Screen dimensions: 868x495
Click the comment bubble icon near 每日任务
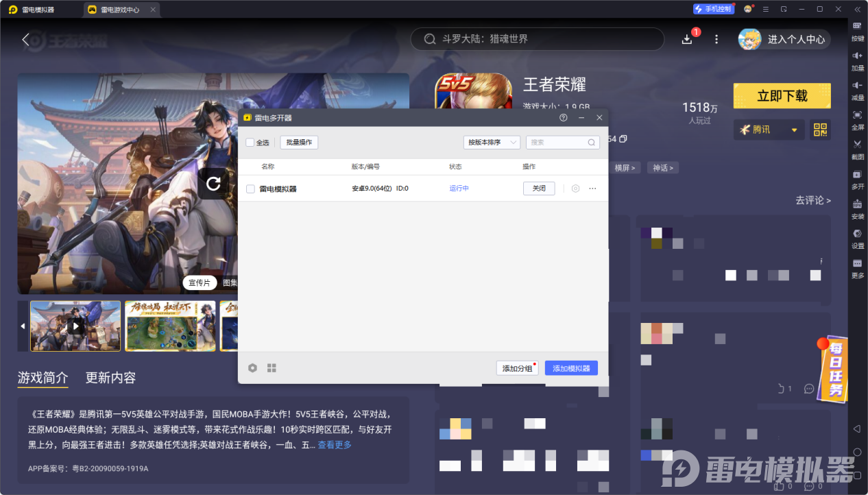(x=809, y=389)
